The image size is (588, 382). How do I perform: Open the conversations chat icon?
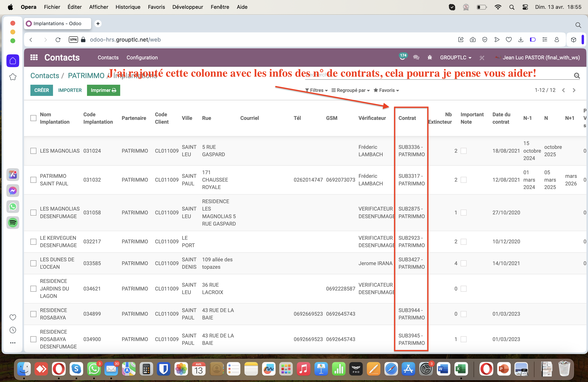click(x=416, y=58)
